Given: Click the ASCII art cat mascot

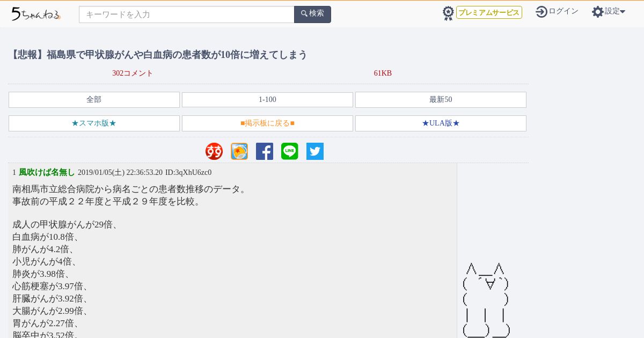Looking at the screenshot, I should coord(486,300).
